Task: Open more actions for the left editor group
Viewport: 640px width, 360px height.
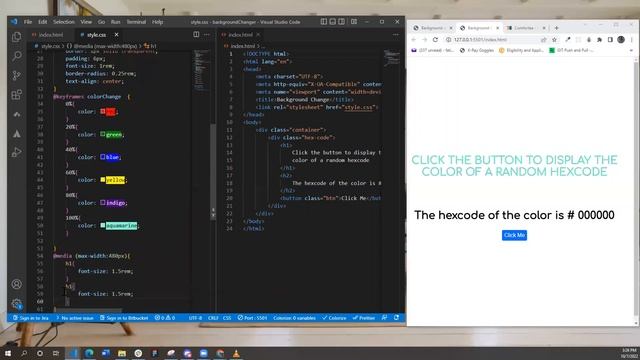Action: point(207,35)
